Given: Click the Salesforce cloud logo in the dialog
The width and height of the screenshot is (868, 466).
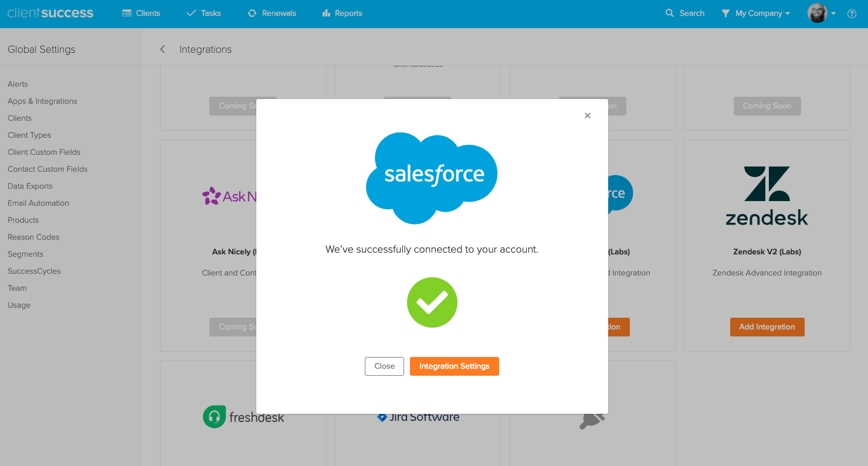Looking at the screenshot, I should 432,178.
